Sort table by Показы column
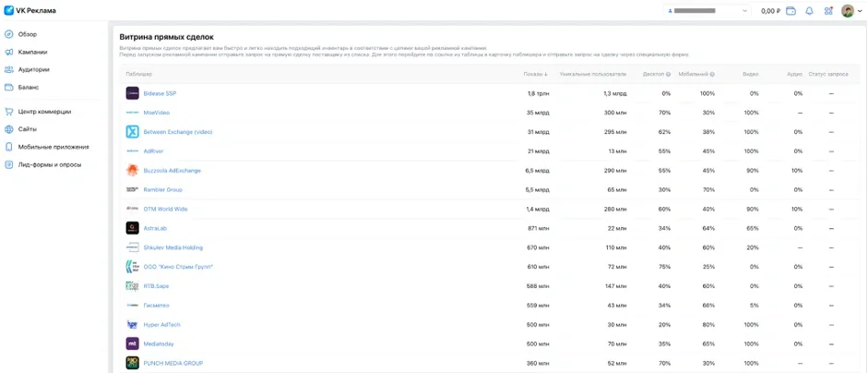The height and width of the screenshot is (373, 868). point(536,74)
